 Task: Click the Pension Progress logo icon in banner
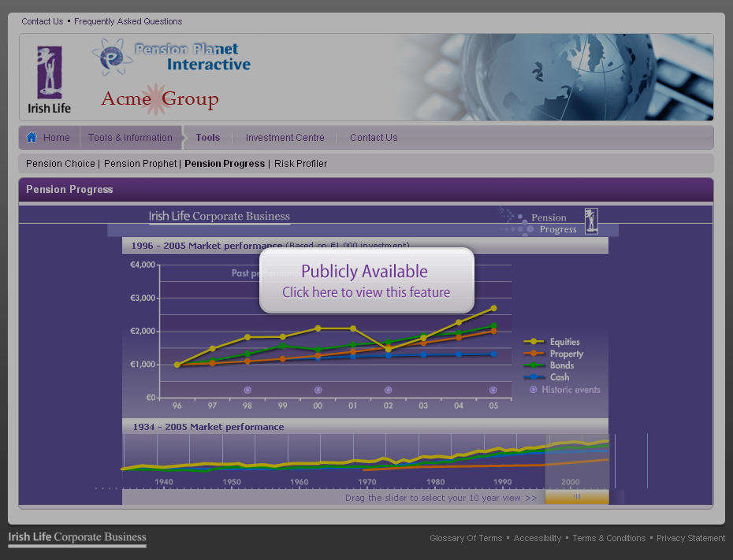click(x=590, y=221)
